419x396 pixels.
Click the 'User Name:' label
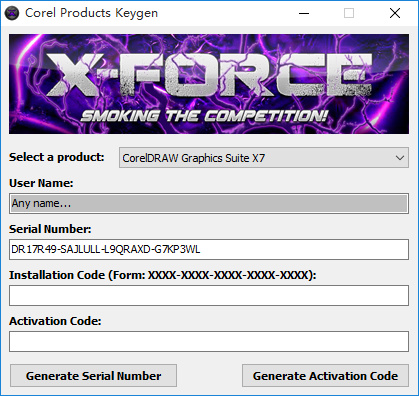[41, 183]
